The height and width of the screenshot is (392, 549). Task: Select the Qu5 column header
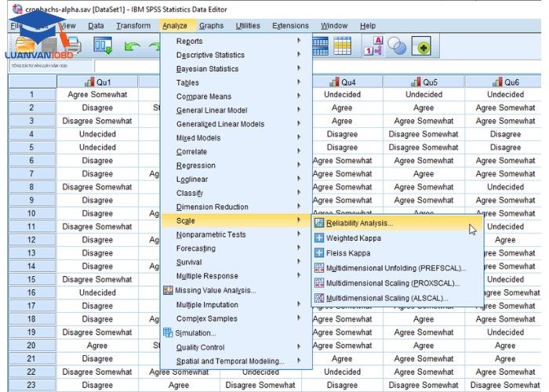(x=424, y=82)
